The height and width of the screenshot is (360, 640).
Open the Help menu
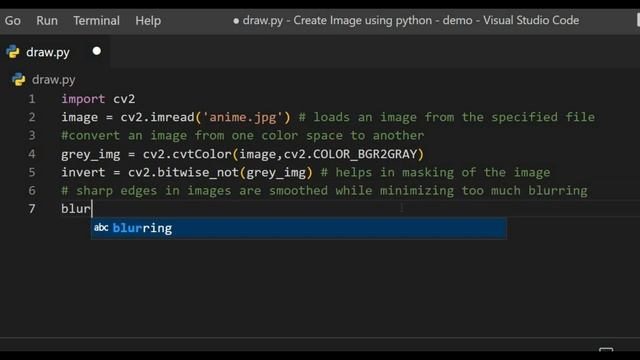(x=148, y=20)
